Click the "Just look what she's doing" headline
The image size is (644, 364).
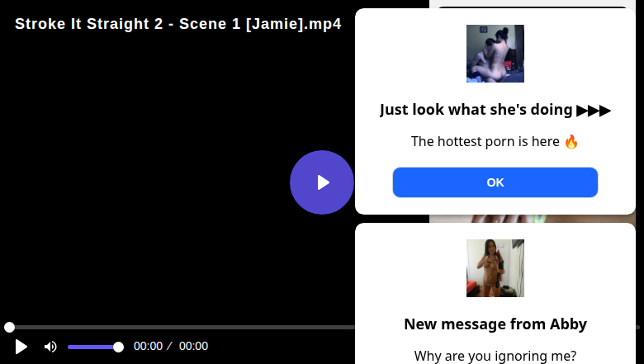tap(476, 110)
